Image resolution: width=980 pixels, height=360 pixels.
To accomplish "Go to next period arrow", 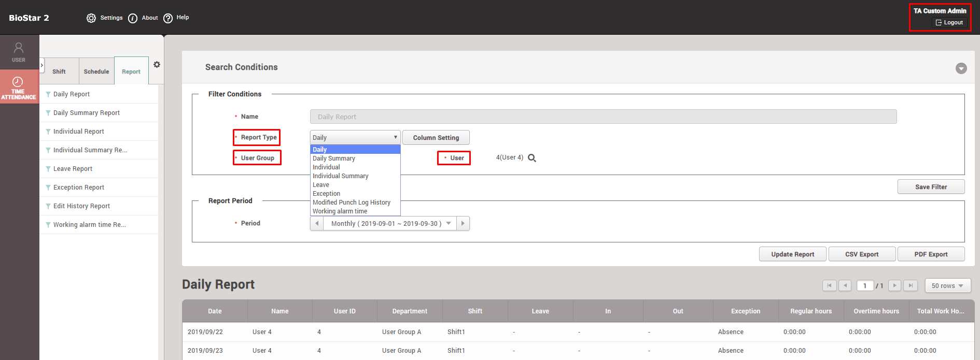I will [x=463, y=223].
